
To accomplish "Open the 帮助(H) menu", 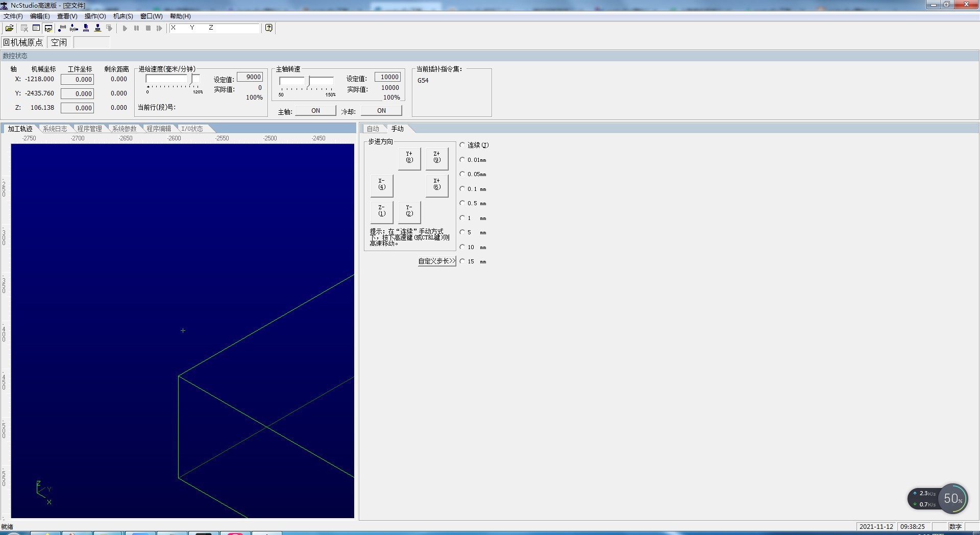I will click(x=180, y=16).
